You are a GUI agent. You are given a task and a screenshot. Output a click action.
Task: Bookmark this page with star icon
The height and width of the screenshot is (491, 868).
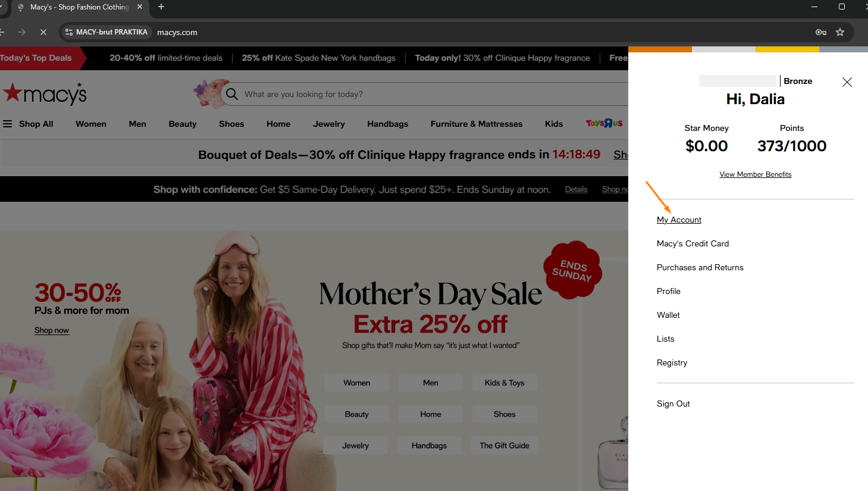[840, 32]
